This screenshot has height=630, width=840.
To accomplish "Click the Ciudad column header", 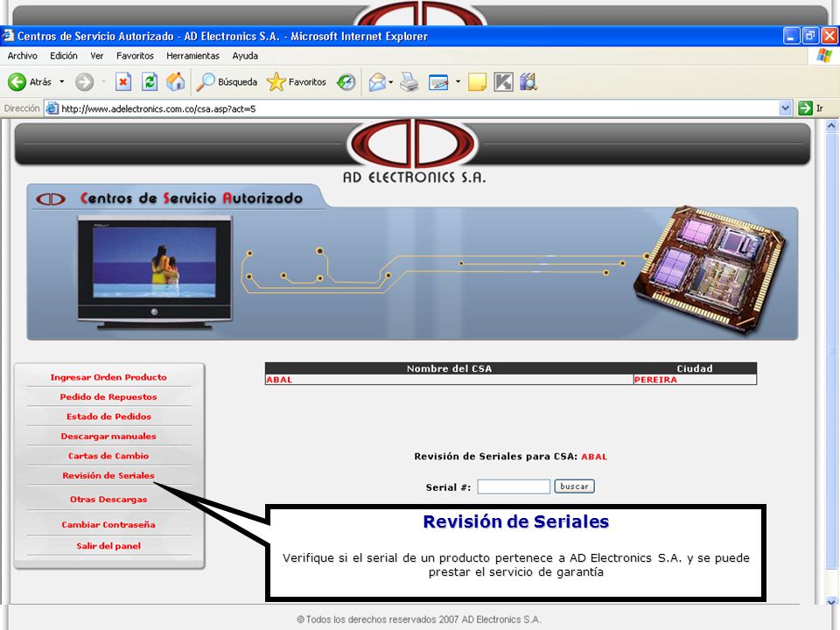I will point(695,368).
